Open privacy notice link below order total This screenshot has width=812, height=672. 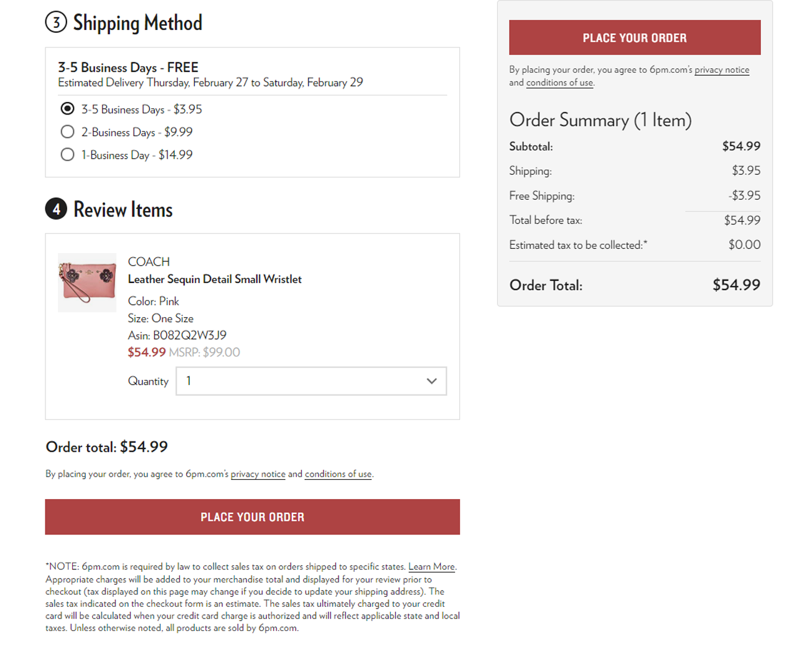[x=258, y=474]
